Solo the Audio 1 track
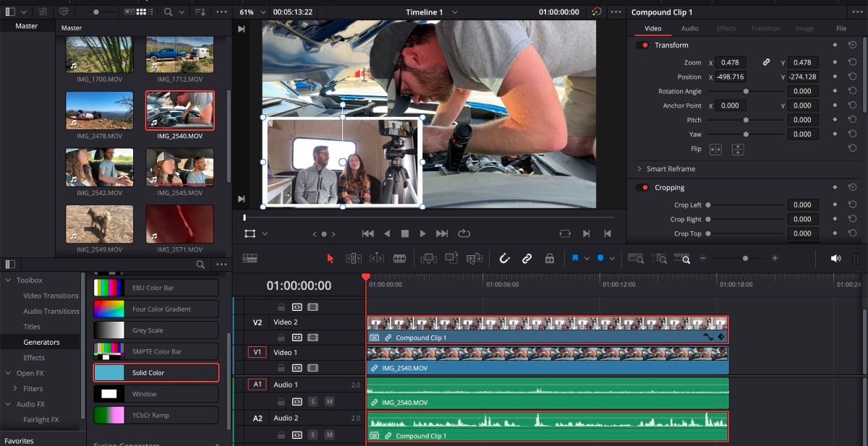The image size is (868, 446). [312, 402]
